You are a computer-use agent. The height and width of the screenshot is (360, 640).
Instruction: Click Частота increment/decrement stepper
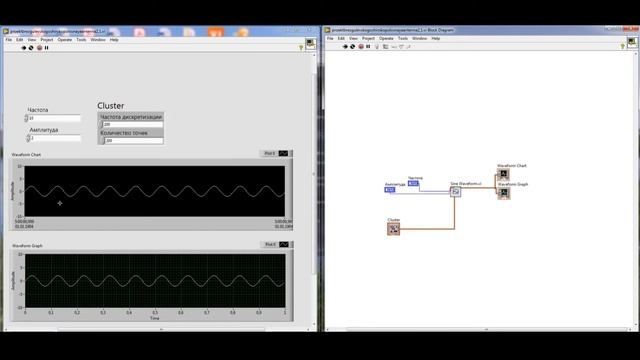(26, 118)
